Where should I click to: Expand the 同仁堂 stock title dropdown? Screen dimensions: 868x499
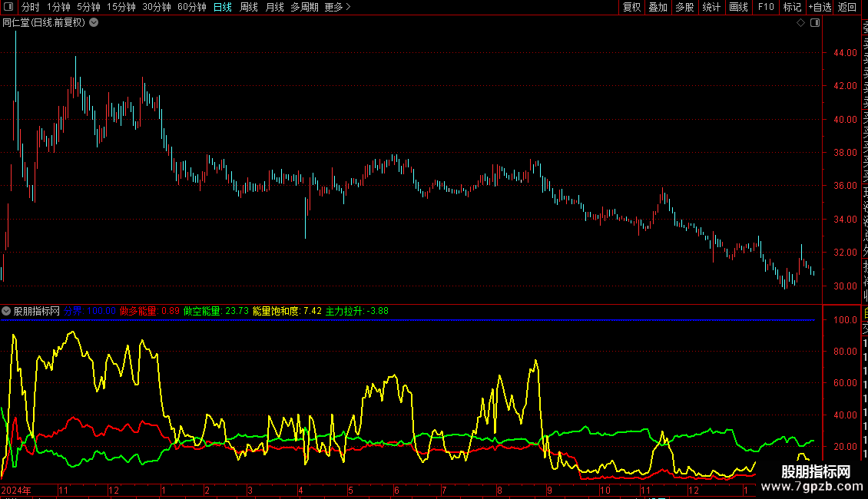[x=94, y=23]
